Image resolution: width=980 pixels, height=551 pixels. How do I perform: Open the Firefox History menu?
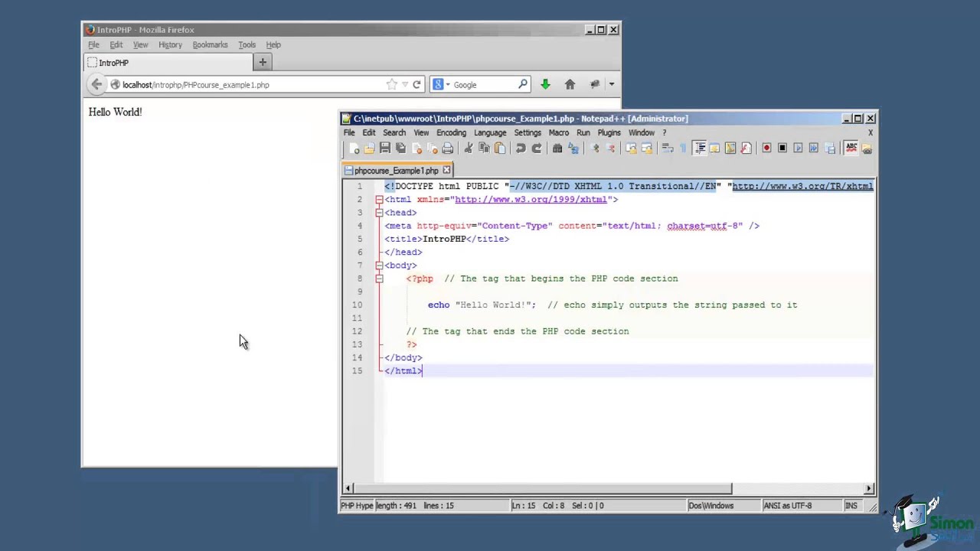click(170, 44)
